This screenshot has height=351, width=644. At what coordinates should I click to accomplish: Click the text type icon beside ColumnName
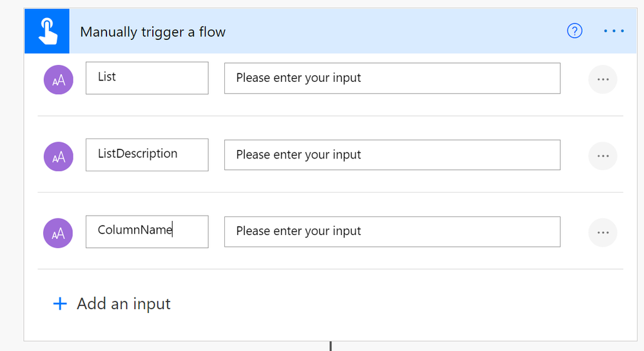(x=58, y=232)
